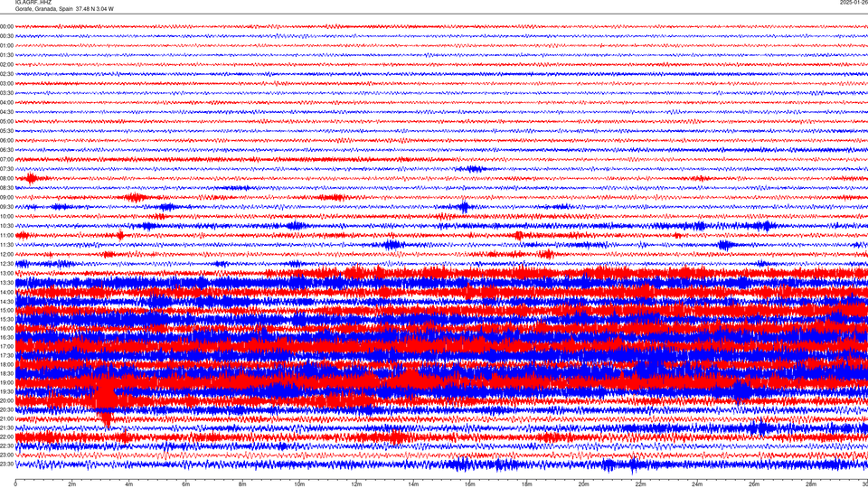Screen dimensions: 868x488
Task: Select the 21:00 time label
Action: (6, 418)
